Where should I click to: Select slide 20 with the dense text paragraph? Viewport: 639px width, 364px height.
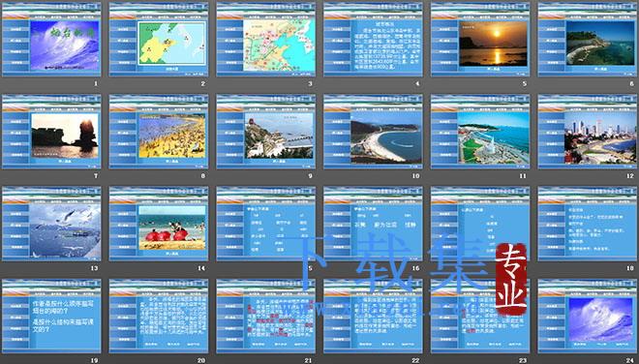coord(159,317)
